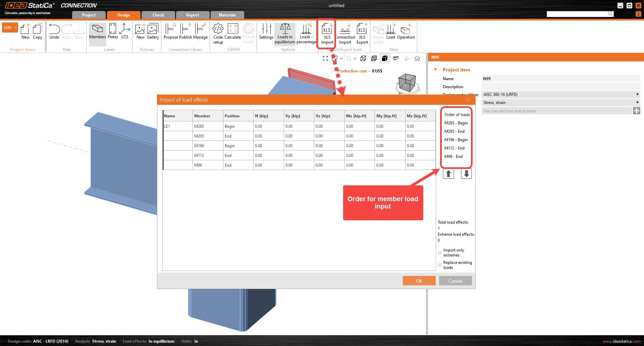Click the Operation icon in New group
This screenshot has width=644, height=346.
(x=406, y=32)
